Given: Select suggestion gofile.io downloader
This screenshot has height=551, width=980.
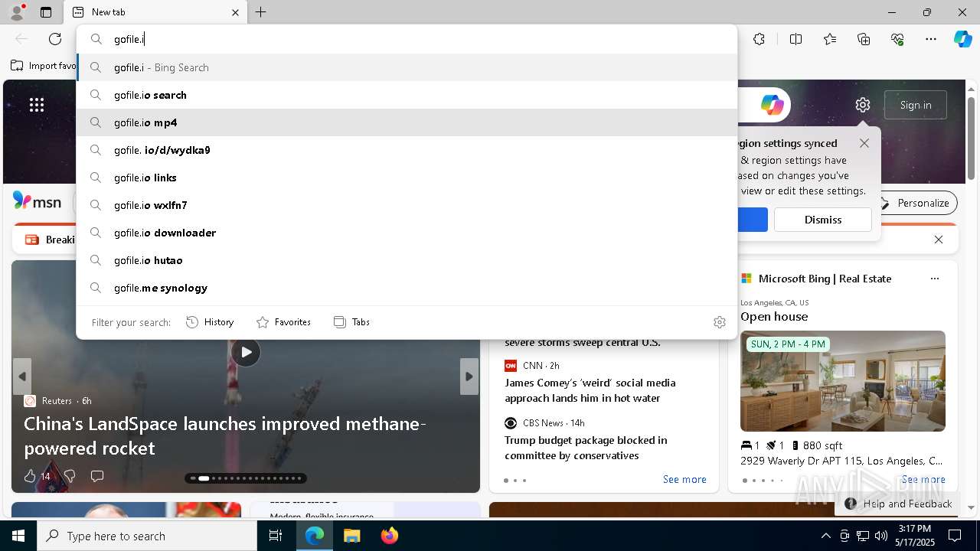Looking at the screenshot, I should pyautogui.click(x=407, y=233).
